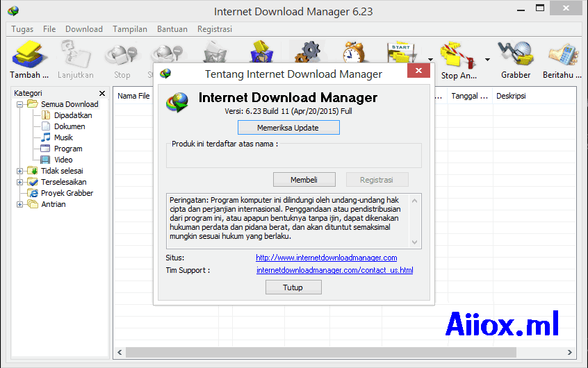
Task: Select the Video film category icon
Action: [x=45, y=160]
